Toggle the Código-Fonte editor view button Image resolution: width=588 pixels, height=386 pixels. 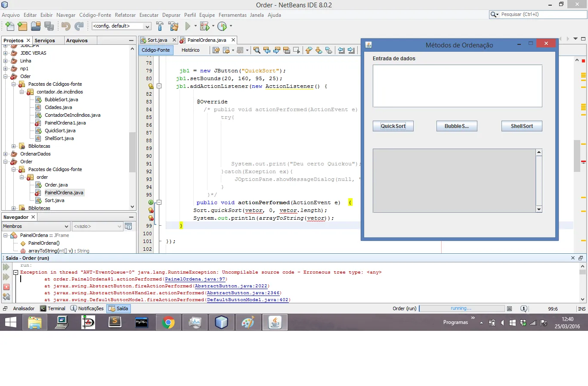point(156,50)
